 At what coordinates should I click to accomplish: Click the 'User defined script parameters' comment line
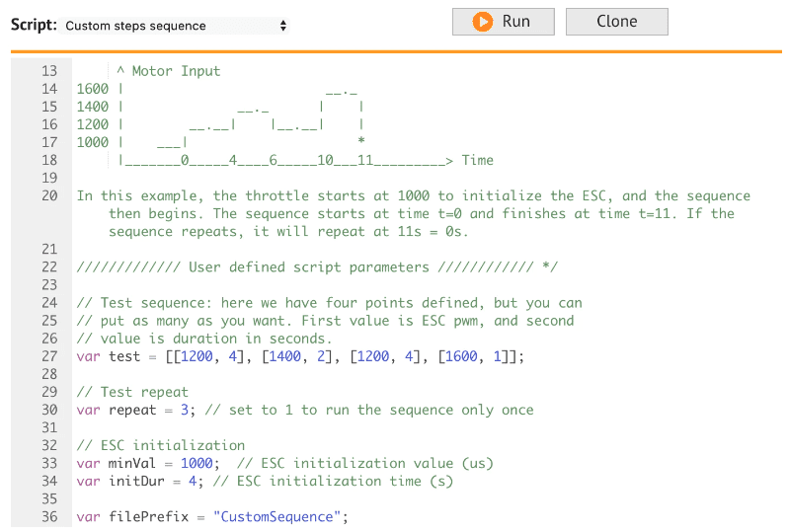[317, 267]
